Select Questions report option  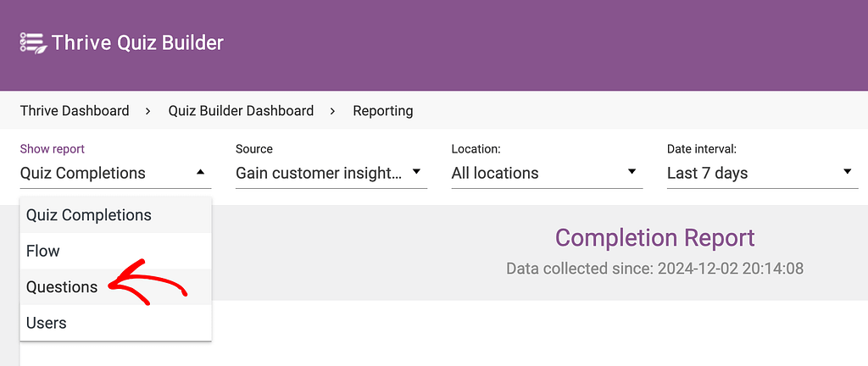pyautogui.click(x=115, y=287)
